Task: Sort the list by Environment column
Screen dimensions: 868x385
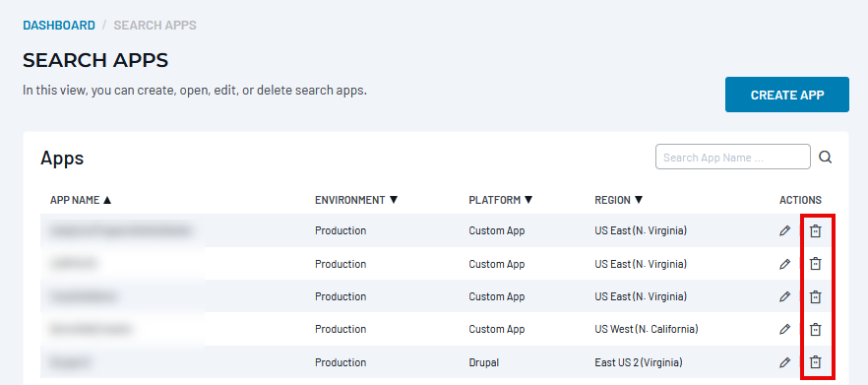Action: pyautogui.click(x=356, y=200)
